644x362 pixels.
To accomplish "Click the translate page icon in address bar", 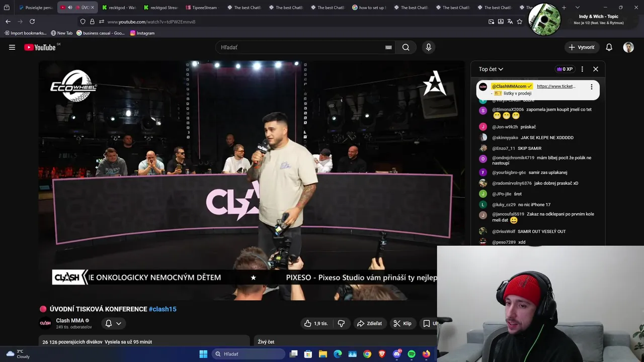I will (510, 22).
